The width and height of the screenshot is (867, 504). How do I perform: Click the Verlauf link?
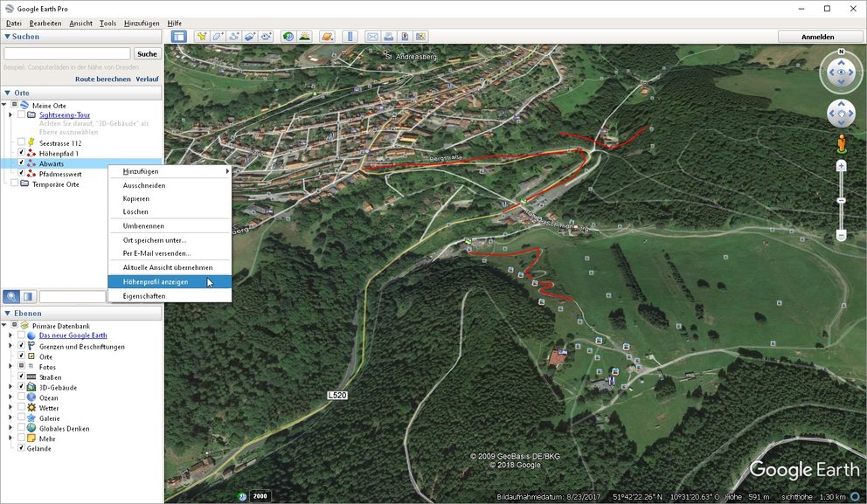click(147, 79)
